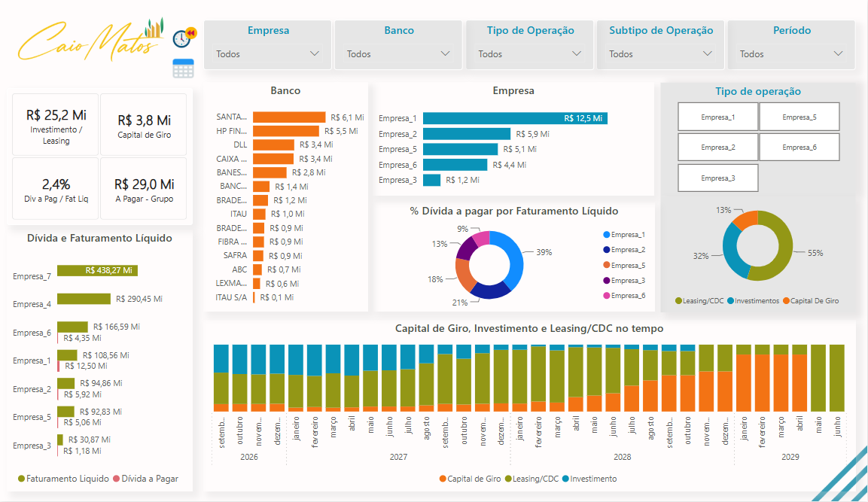Click Empresa_3 legend swatch in donut chart

[606, 281]
